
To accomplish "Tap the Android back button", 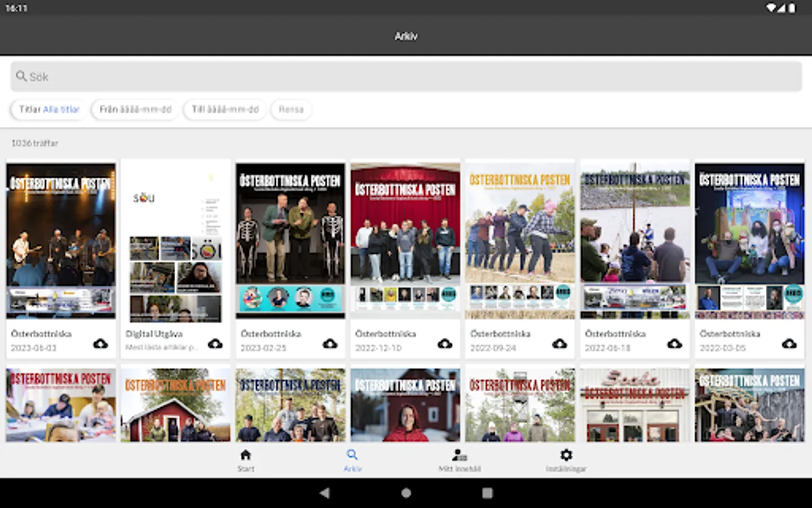I will [325, 493].
